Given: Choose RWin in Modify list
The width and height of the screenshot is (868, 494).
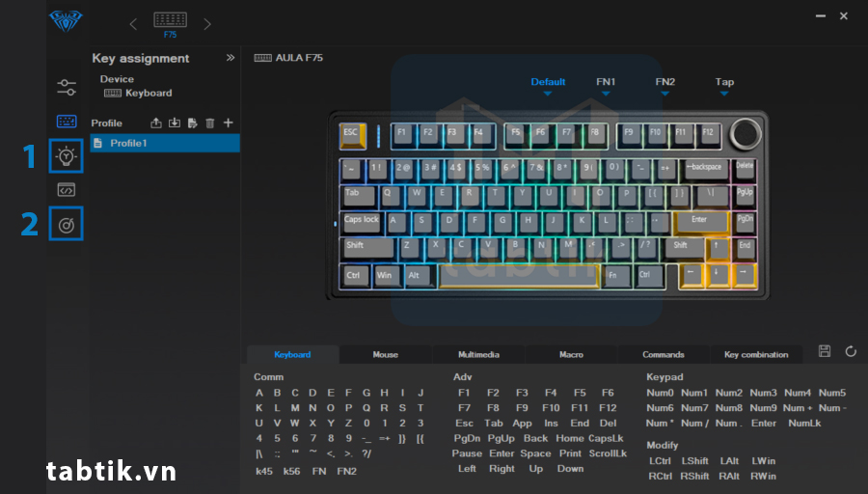Looking at the screenshot, I should tap(763, 476).
